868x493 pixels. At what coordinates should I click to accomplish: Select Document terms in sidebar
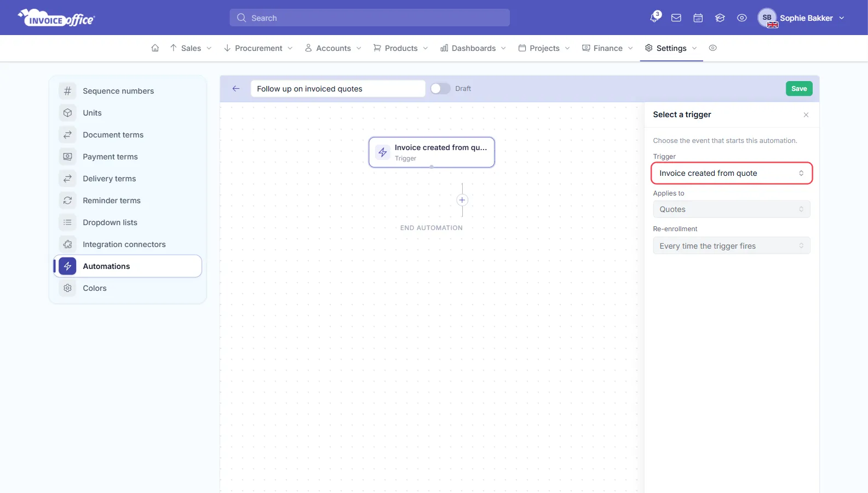128,134
